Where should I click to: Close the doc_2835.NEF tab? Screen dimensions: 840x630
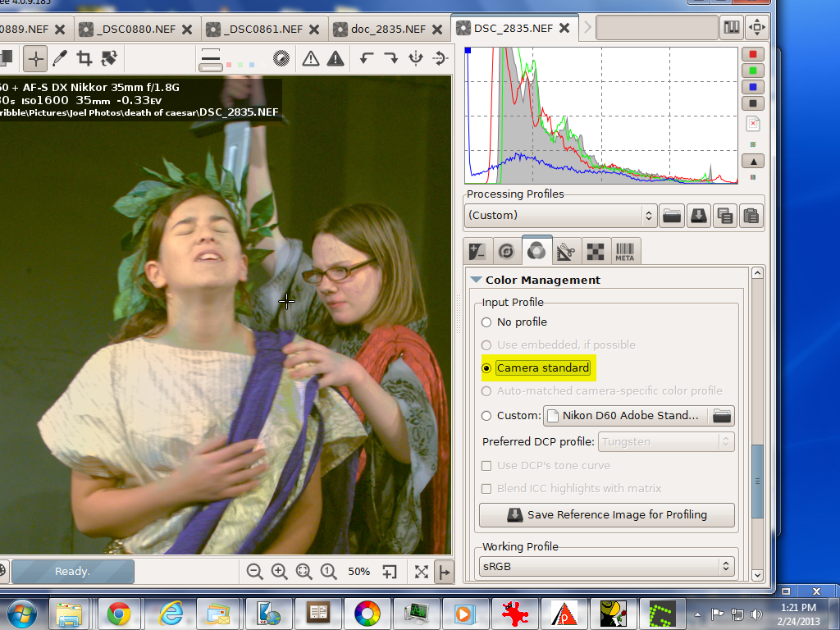pyautogui.click(x=438, y=29)
